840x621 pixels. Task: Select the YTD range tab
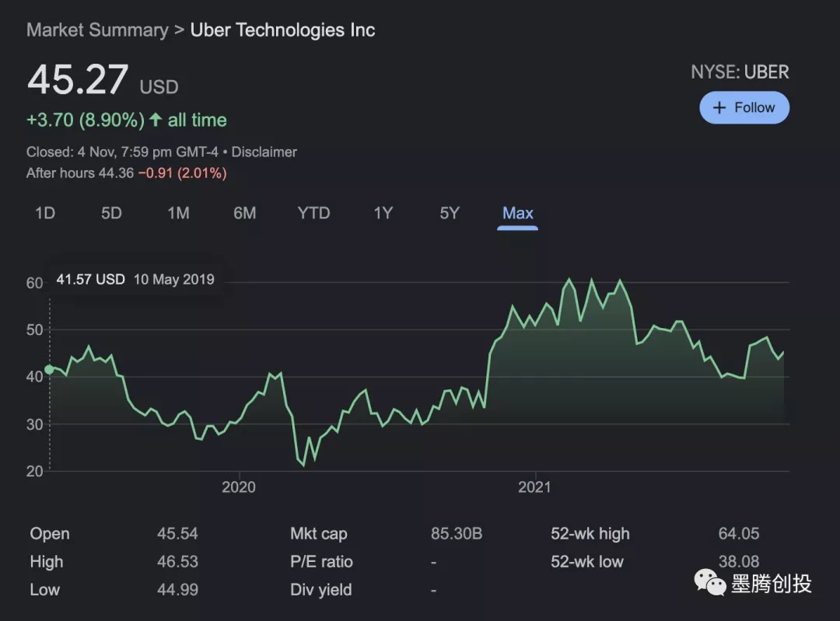(x=313, y=213)
